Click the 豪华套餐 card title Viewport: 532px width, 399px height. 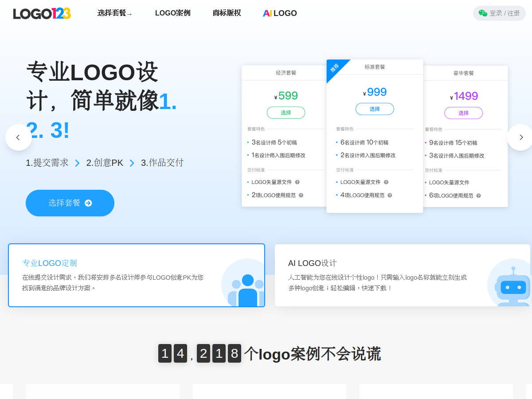pyautogui.click(x=463, y=73)
